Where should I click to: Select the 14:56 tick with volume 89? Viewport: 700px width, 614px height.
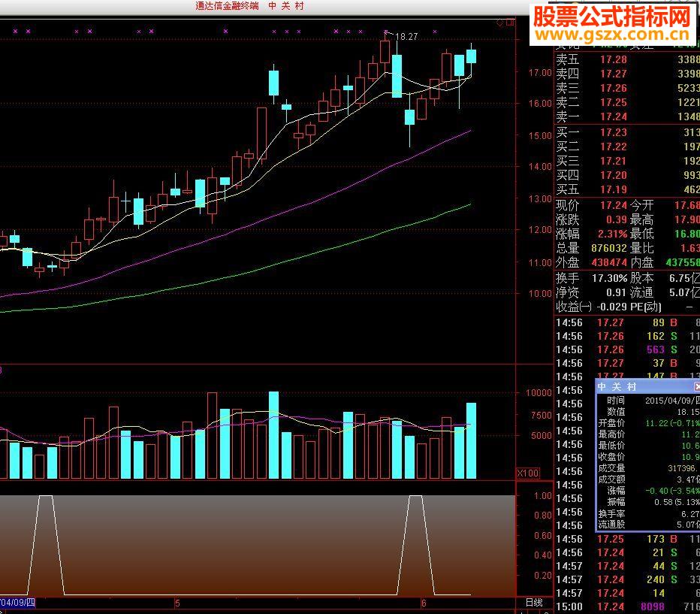[627, 322]
